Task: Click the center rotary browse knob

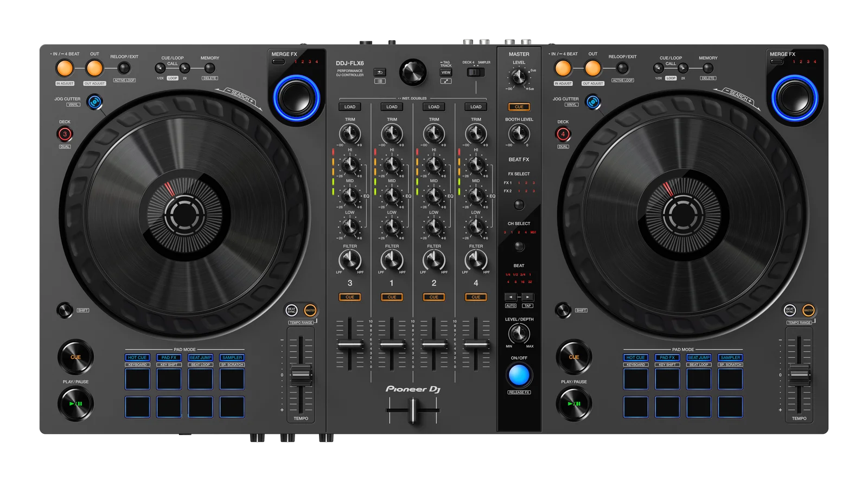Action: tap(412, 72)
